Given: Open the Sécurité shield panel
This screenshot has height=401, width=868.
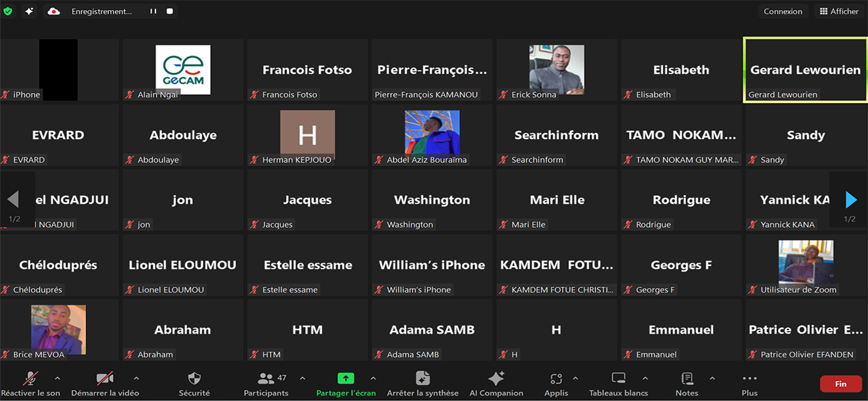Looking at the screenshot, I should pyautogui.click(x=194, y=383).
